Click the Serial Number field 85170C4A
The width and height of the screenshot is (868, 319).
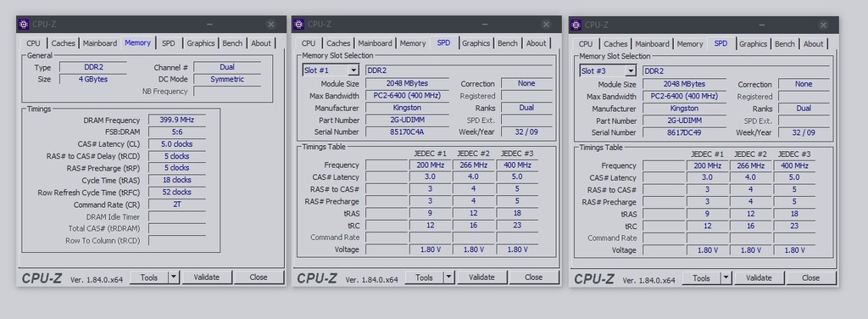407,132
